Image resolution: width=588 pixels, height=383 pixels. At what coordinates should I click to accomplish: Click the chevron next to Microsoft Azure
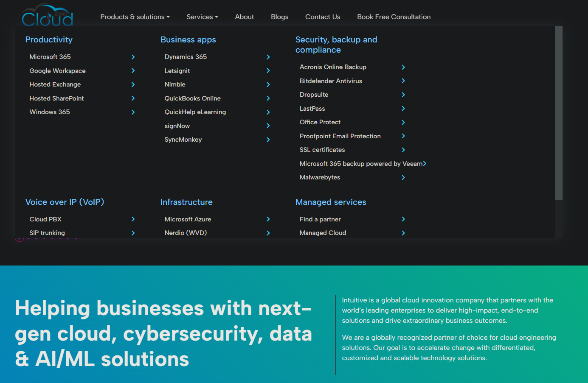click(x=268, y=219)
